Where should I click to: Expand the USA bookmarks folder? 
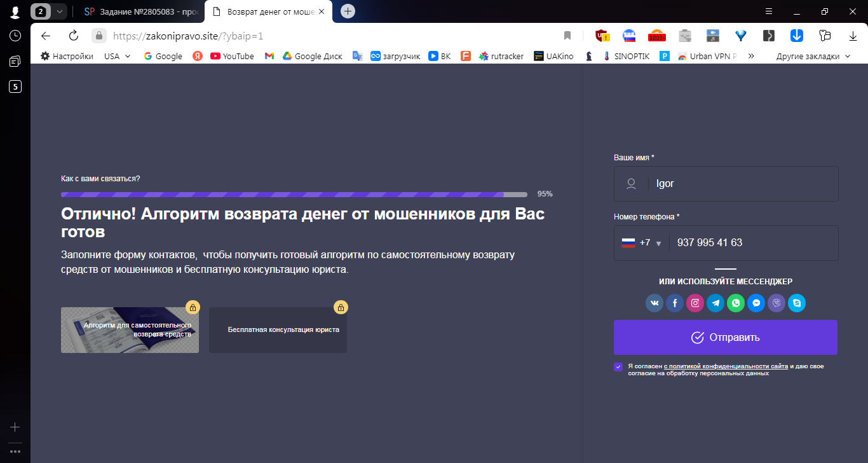[x=118, y=56]
